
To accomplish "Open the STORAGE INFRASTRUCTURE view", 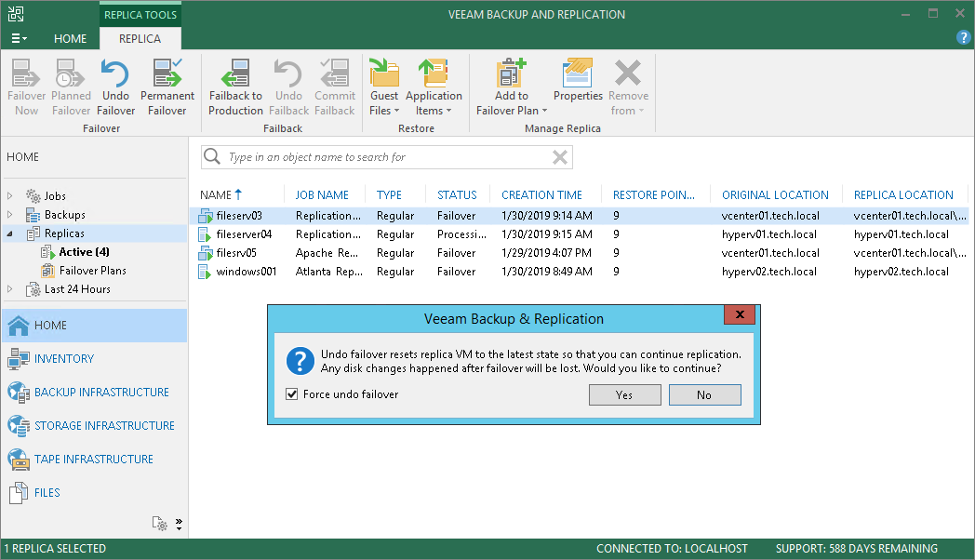I will (x=95, y=426).
